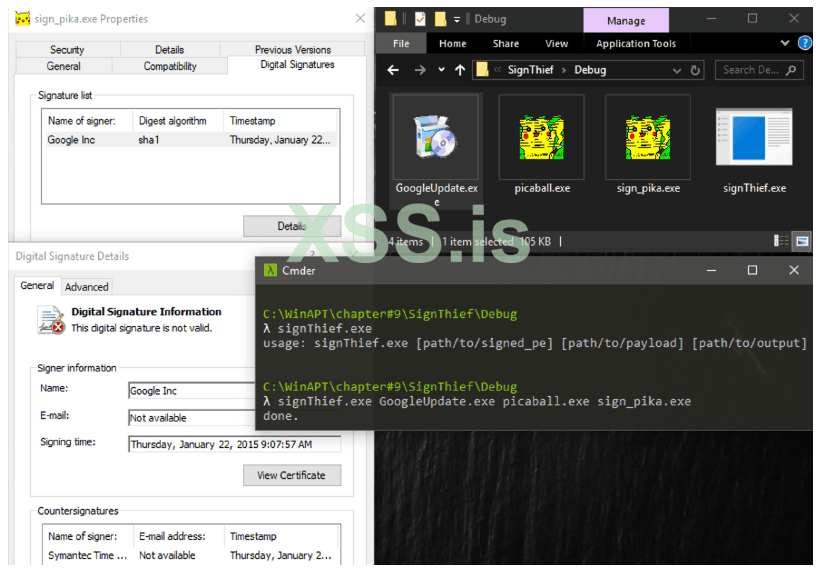
Task: Click properties checkmark icon in quick access toolbar
Action: tap(420, 19)
